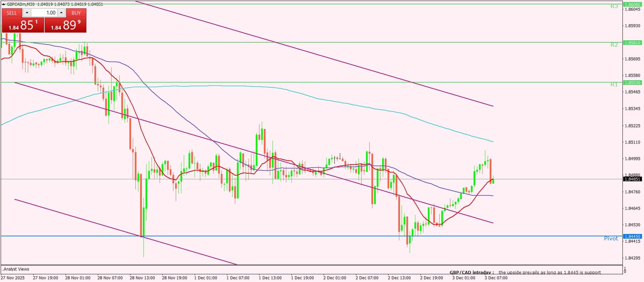The height and width of the screenshot is (282, 644).
Task: Click the 28 Nov 13:00 time label
Action: 142,278
